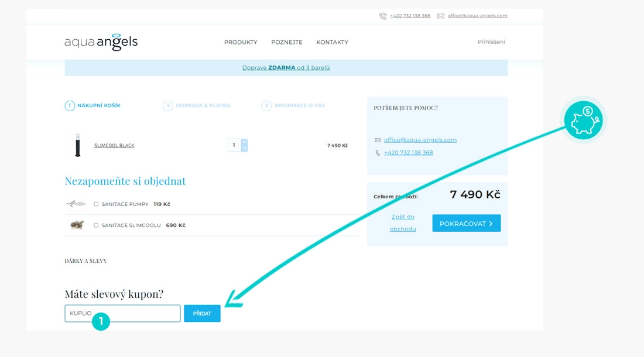Open the PRODUKTY menu
The height and width of the screenshot is (357, 644).
(241, 42)
